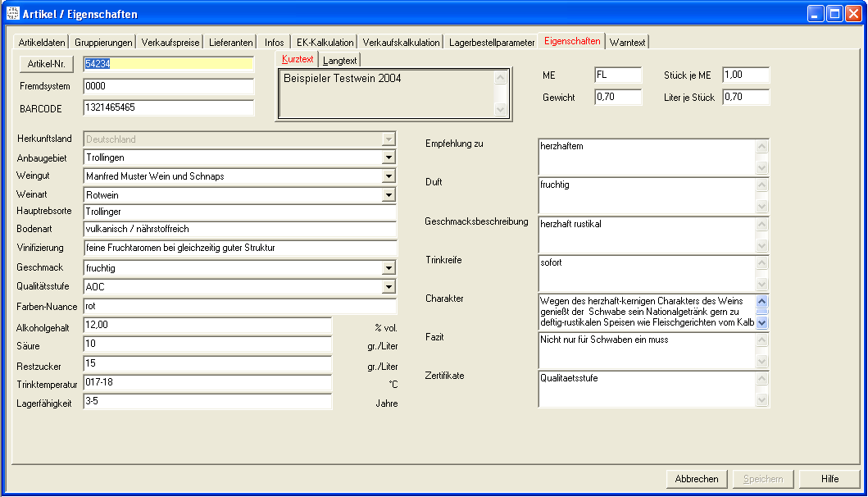Open the Anbaugebiet dropdown
Screen dimensions: 868x497
(389, 157)
